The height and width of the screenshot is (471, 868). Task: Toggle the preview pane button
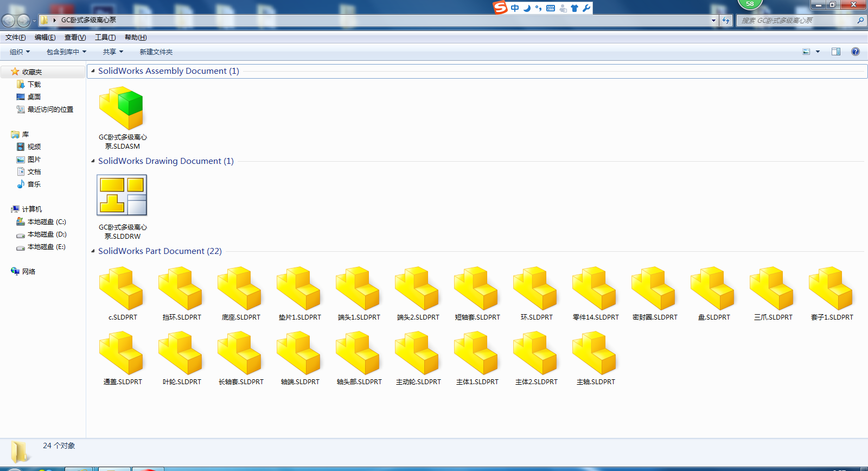pos(836,52)
